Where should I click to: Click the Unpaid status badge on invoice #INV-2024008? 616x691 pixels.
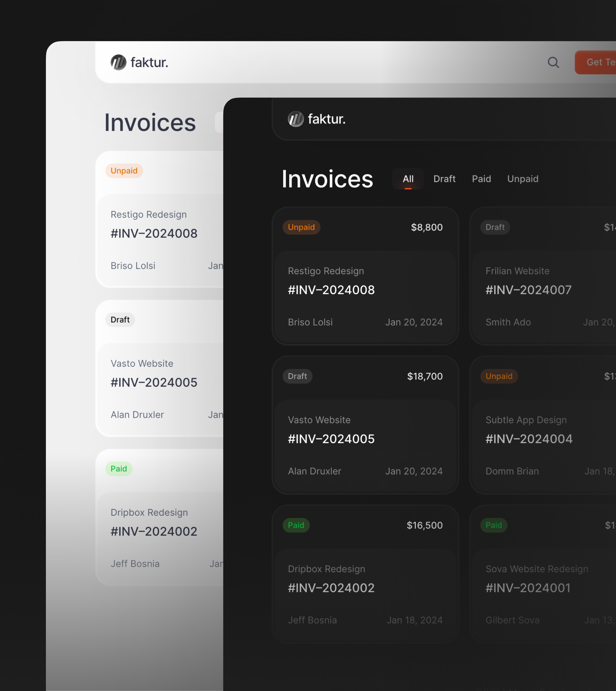click(x=301, y=227)
